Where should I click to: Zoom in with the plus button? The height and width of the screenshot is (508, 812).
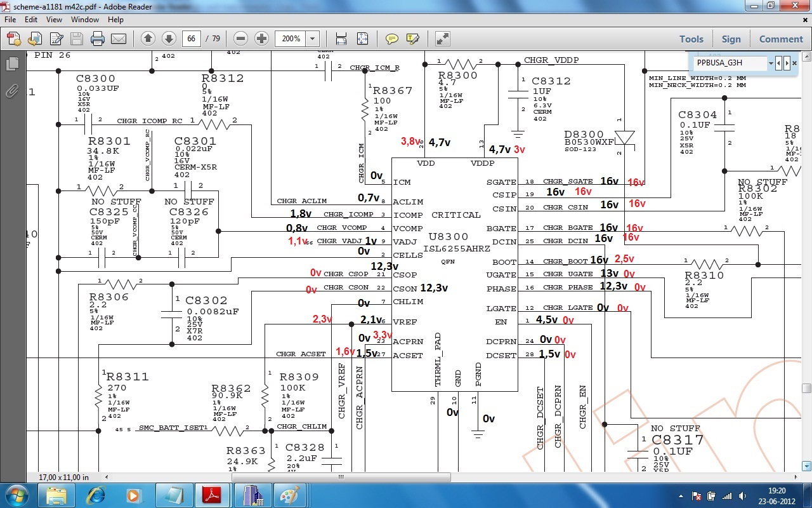click(261, 39)
